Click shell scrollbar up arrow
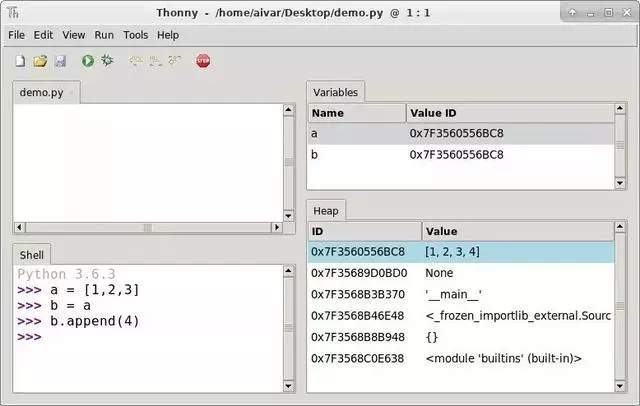The image size is (640, 406). (x=289, y=271)
